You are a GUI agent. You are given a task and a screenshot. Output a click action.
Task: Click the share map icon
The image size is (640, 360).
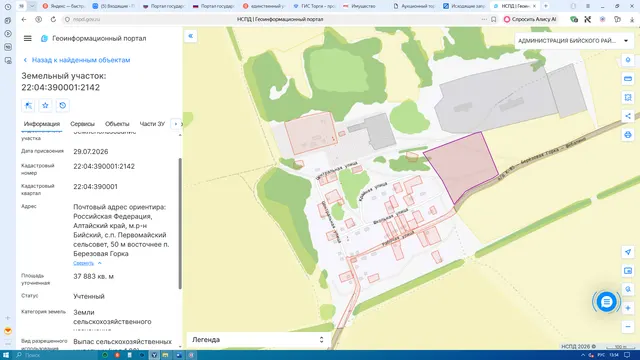click(628, 116)
